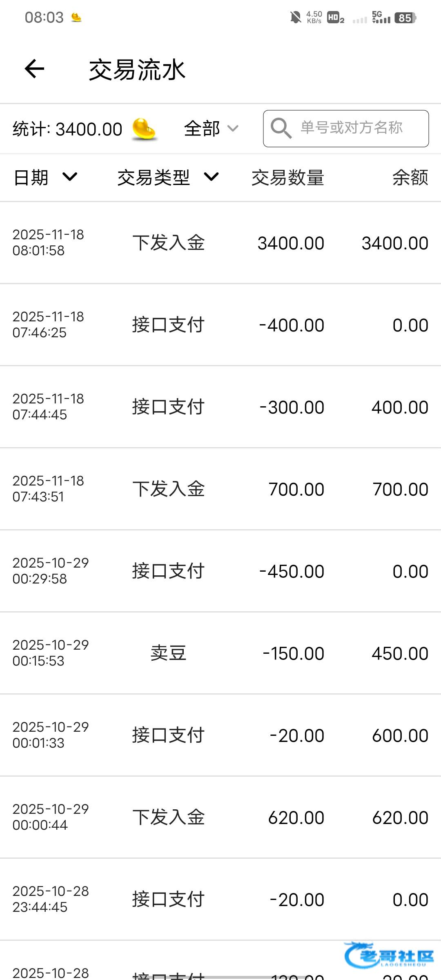Click the search magnifier icon

281,128
